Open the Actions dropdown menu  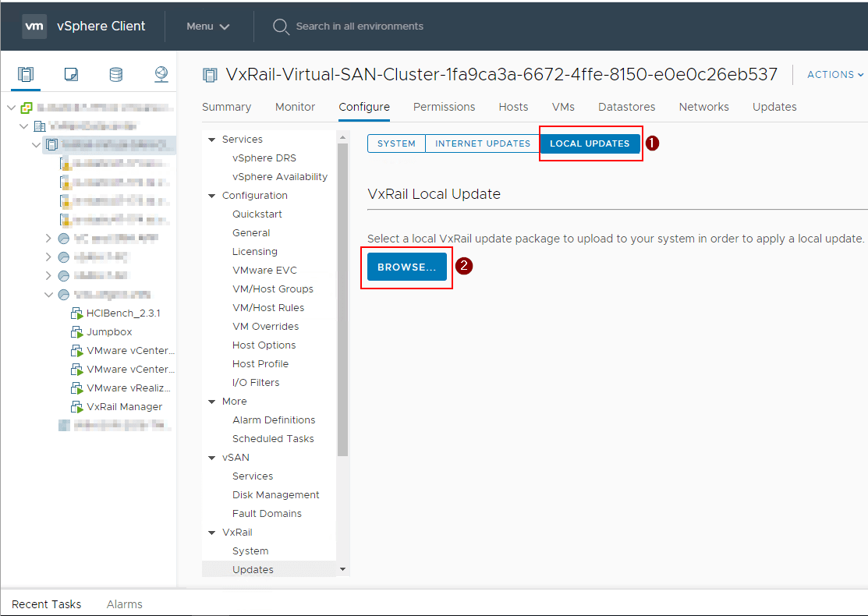pyautogui.click(x=835, y=75)
